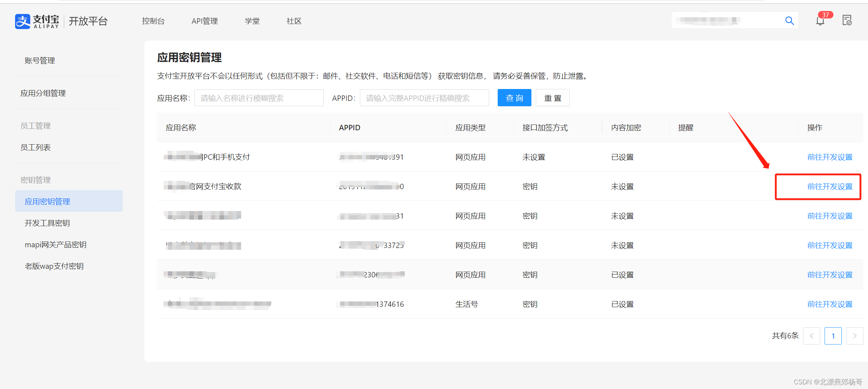The height and width of the screenshot is (389, 868).
Task: Go to next page arrow
Action: click(x=854, y=336)
